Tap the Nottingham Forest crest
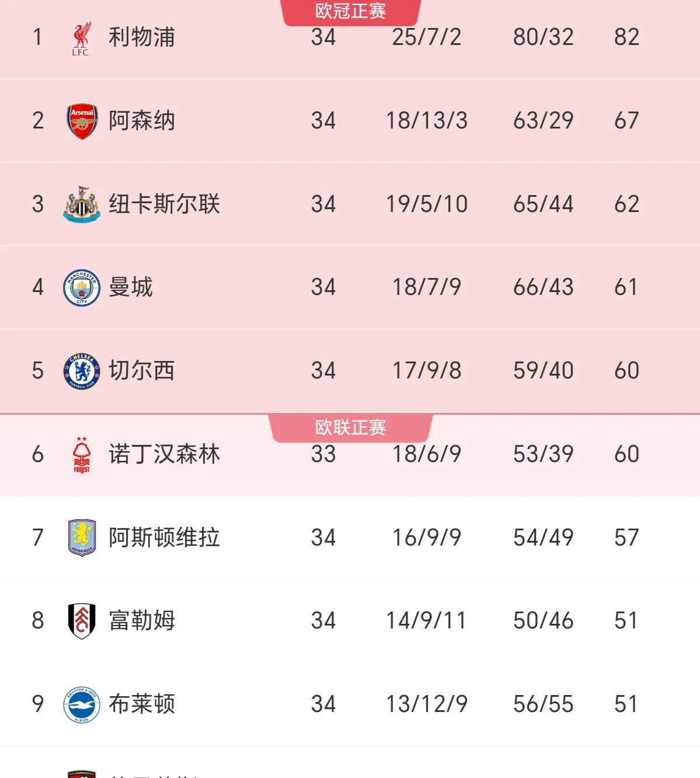Viewport: 700px width, 778px height. [82, 454]
